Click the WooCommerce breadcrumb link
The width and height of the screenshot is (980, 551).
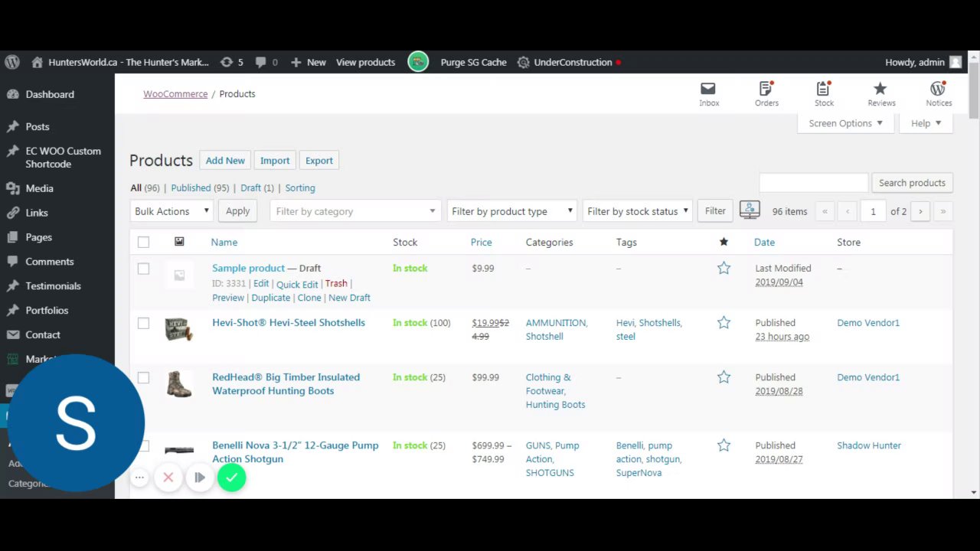point(175,94)
